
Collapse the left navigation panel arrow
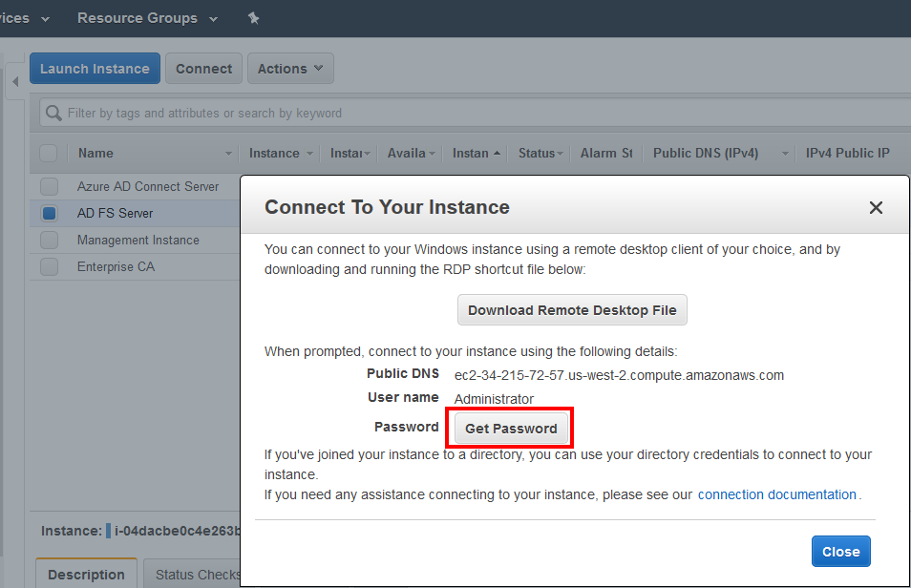14,82
